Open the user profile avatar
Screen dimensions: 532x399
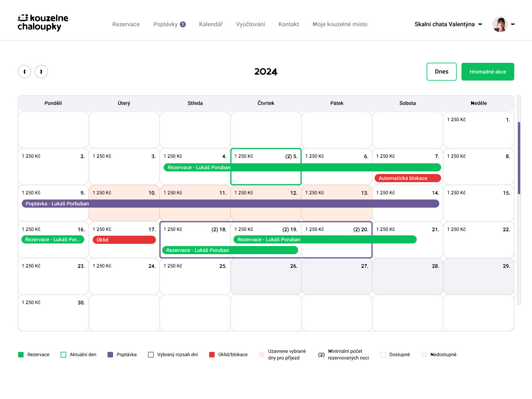pyautogui.click(x=500, y=24)
